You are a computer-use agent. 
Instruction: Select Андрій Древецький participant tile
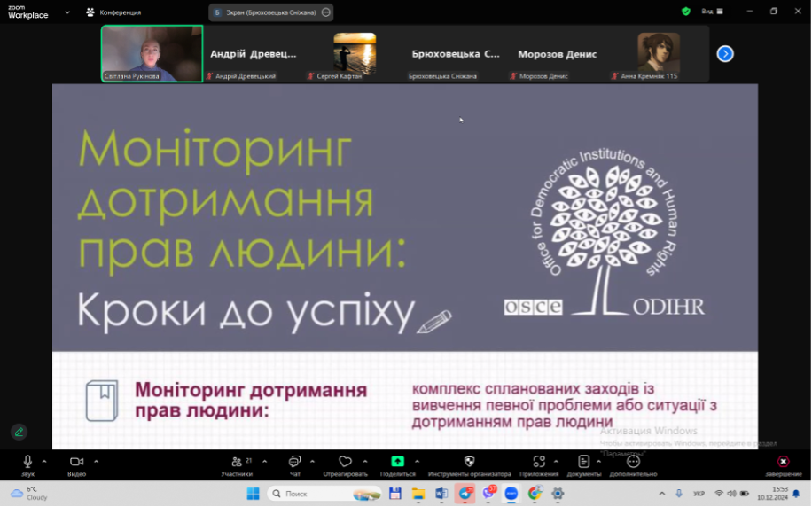pyautogui.click(x=254, y=54)
